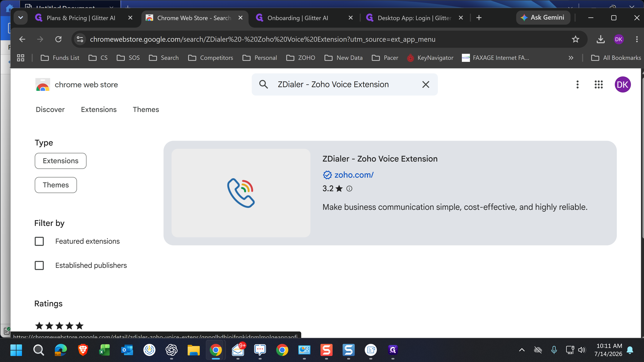Select the five-star ratings filter
This screenshot has width=644, height=362.
click(x=59, y=326)
